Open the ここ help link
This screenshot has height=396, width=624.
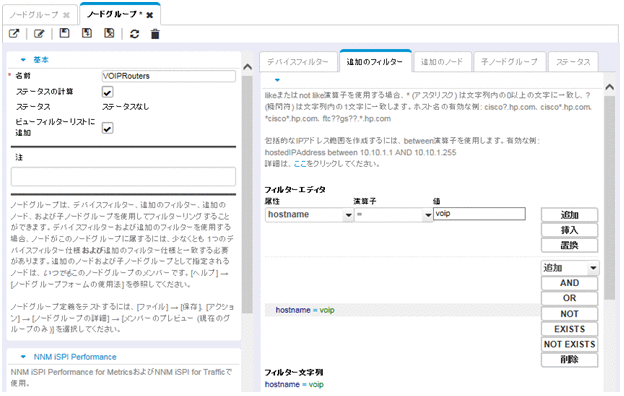[x=300, y=164]
